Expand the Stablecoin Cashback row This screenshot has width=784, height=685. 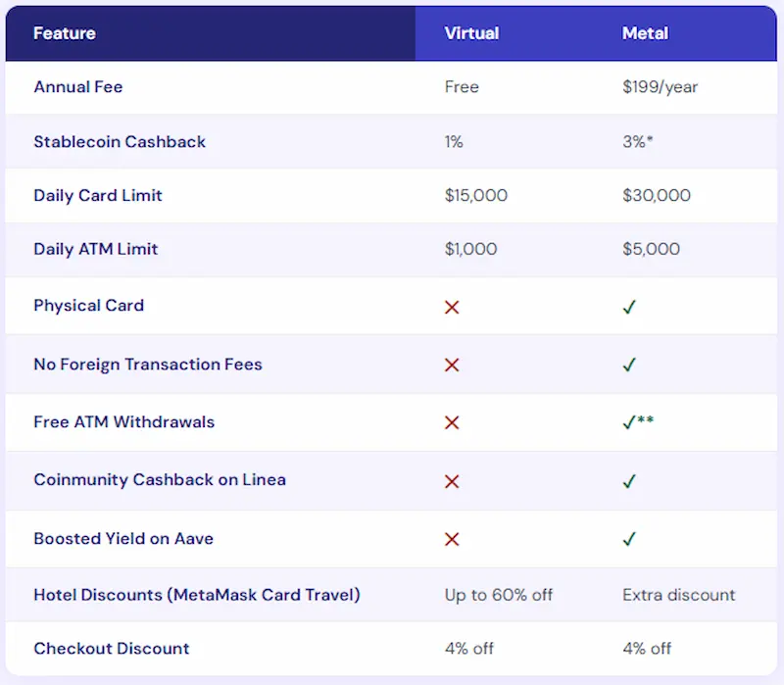click(120, 141)
